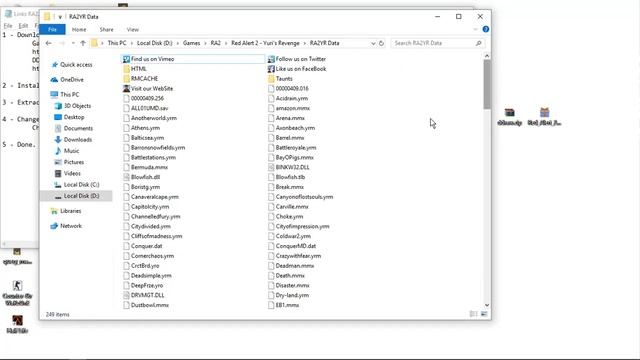Open Libraries in navigation pane
Viewport: 640px width, 360px height.
66,211
